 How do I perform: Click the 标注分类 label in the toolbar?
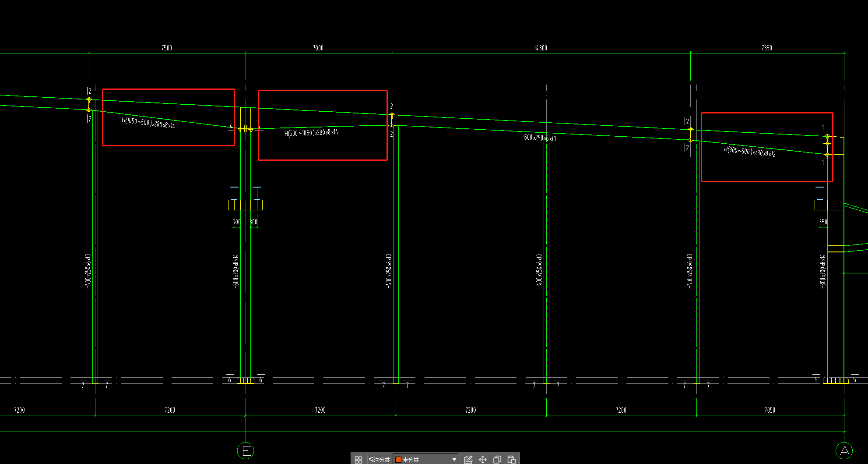coord(379,460)
